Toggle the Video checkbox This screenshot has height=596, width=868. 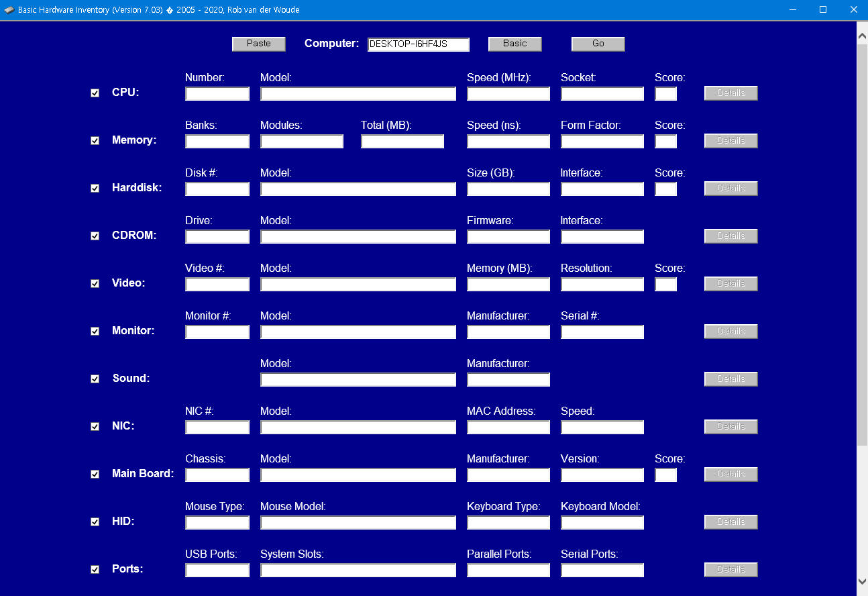coord(95,284)
